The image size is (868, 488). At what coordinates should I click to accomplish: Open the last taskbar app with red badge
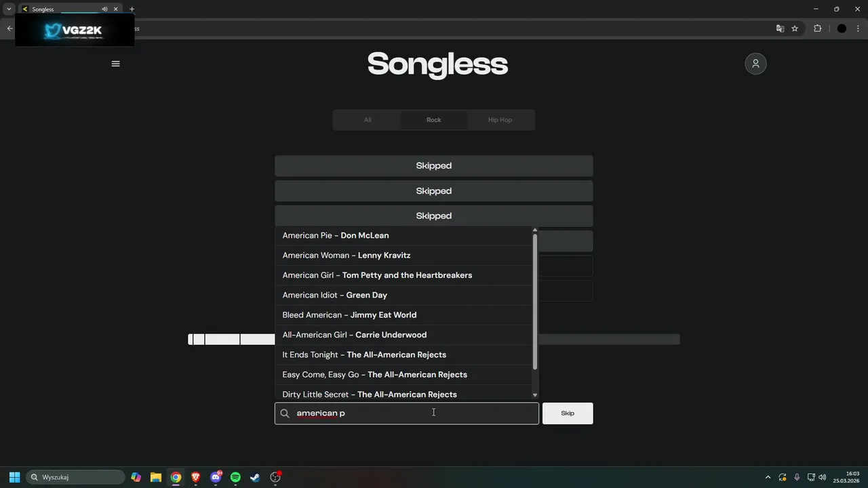click(x=275, y=477)
